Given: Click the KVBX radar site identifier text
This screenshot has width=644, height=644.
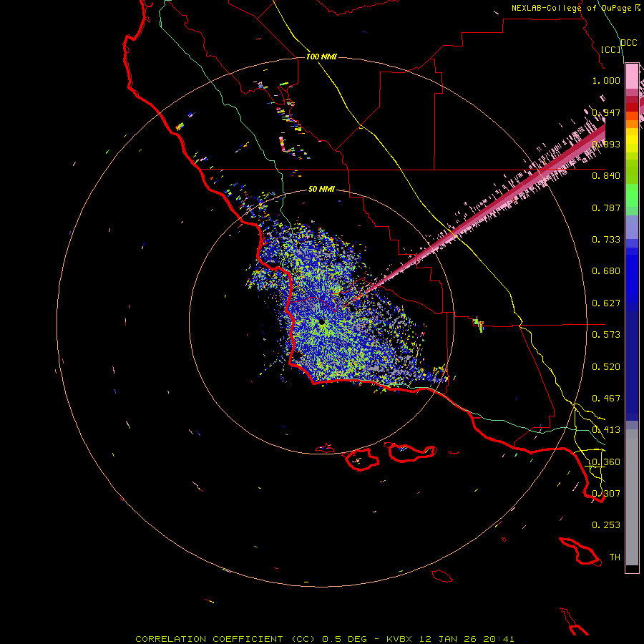Looking at the screenshot, I should point(399,639).
